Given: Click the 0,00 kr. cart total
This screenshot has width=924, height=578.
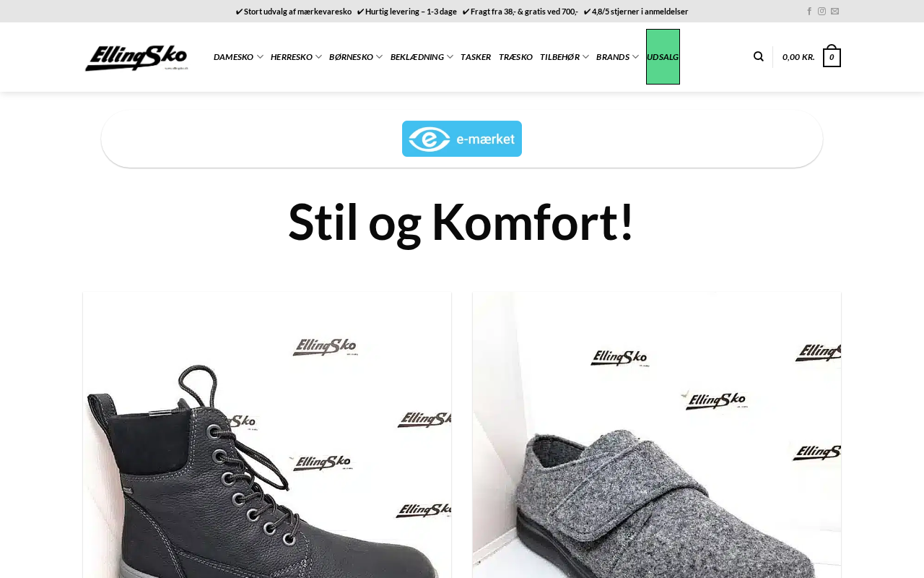Looking at the screenshot, I should click(798, 57).
